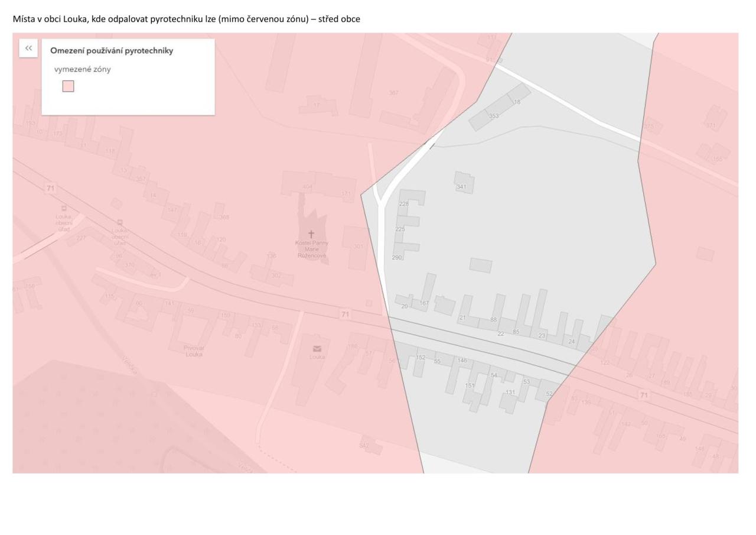Screen dimensions: 756x535
Task: Select building number 353 in the grey zone
Action: pos(494,116)
